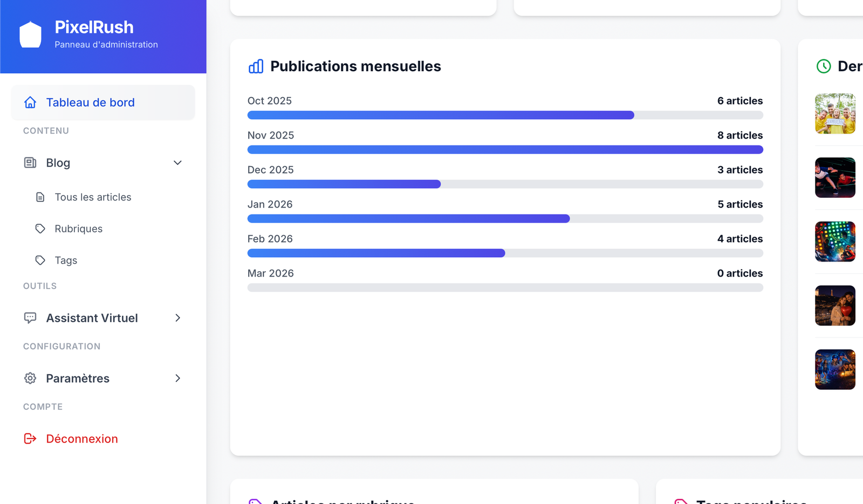Click the Déconnexion link
863x504 pixels.
(81, 439)
